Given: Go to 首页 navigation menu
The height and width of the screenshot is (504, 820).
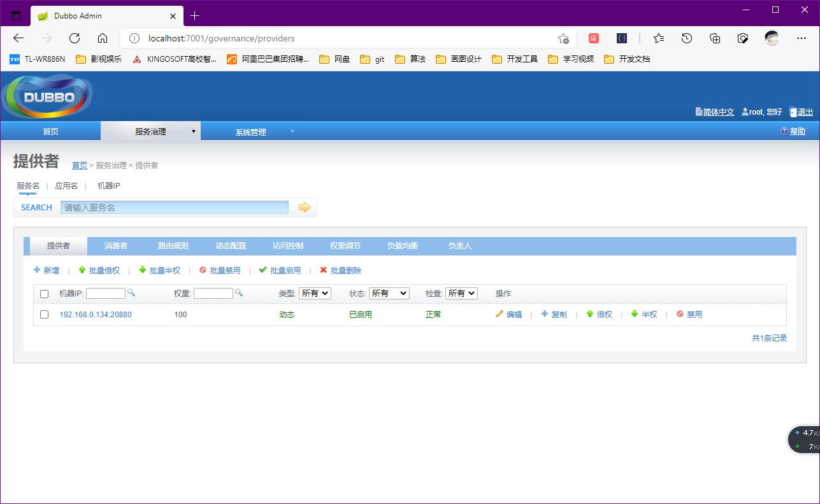Looking at the screenshot, I should [50, 131].
